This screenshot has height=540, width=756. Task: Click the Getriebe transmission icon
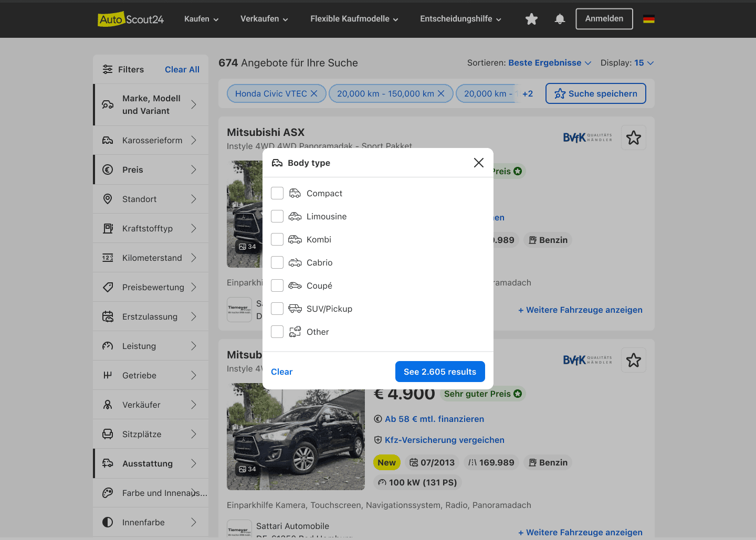pos(108,375)
